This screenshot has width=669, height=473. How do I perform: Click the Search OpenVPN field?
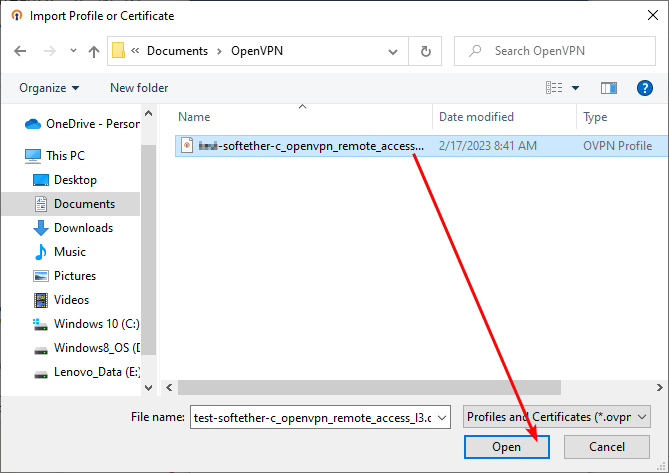[x=560, y=51]
